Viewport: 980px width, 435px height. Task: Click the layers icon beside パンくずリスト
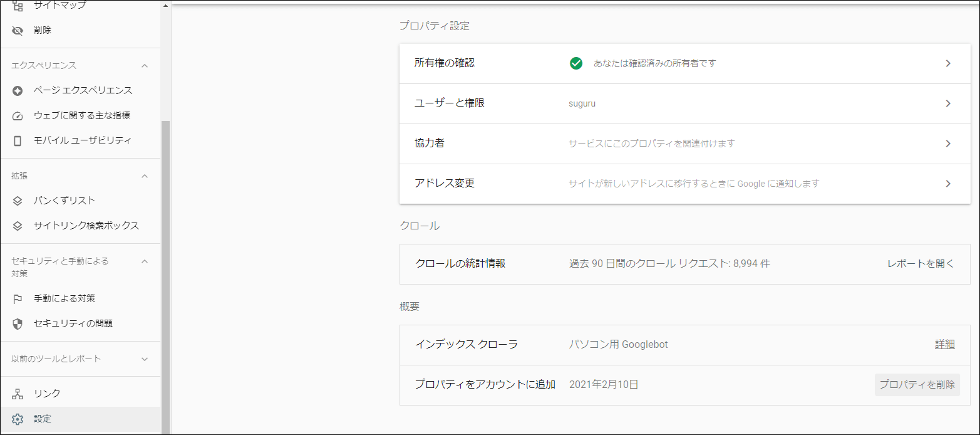tap(18, 201)
